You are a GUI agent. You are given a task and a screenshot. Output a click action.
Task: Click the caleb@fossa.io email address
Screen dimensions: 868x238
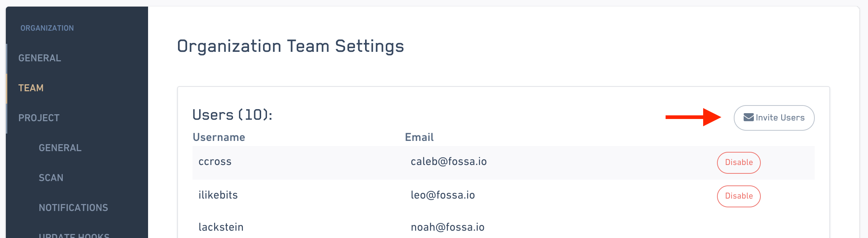click(449, 162)
